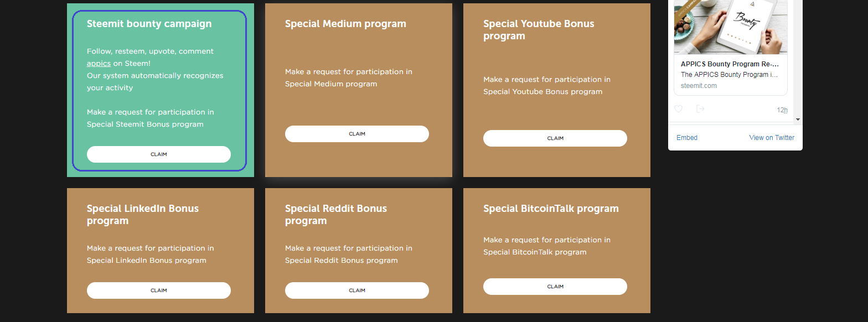Viewport: 868px width, 322px height.
Task: Select the Special BitcoinTalk program card heading
Action: click(x=551, y=209)
